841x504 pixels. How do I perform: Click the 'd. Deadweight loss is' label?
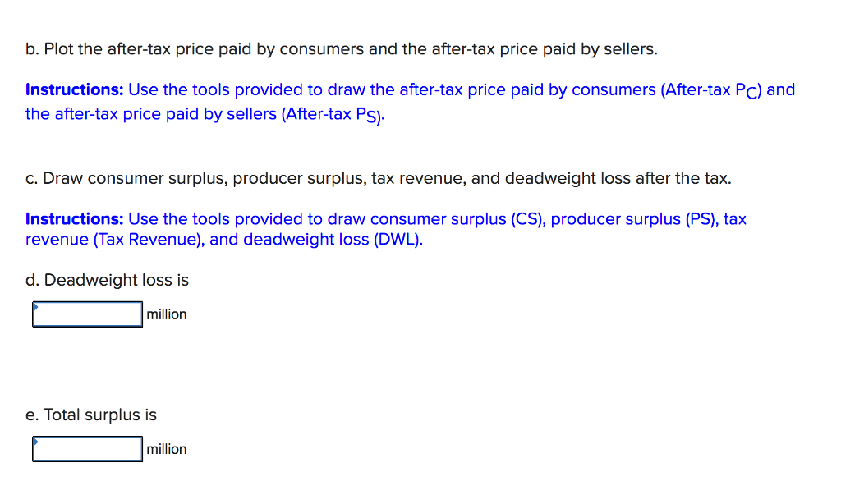(108, 280)
